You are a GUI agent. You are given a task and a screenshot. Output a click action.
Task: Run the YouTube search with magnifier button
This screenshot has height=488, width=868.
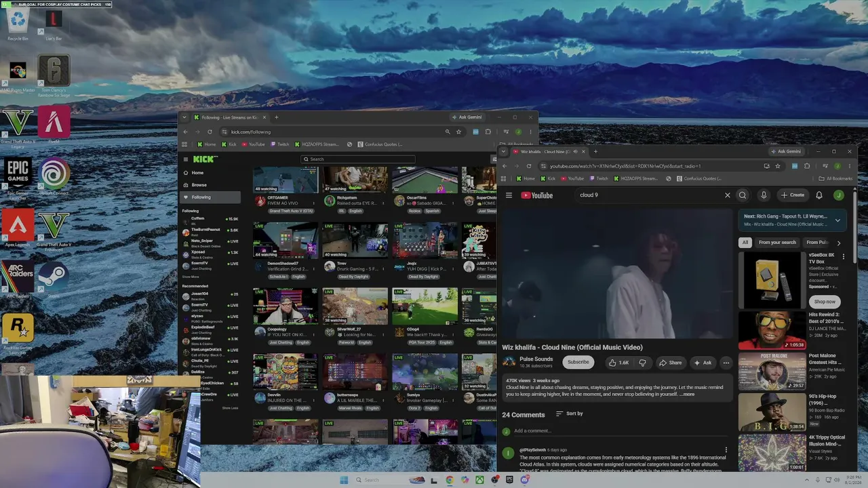[743, 195]
